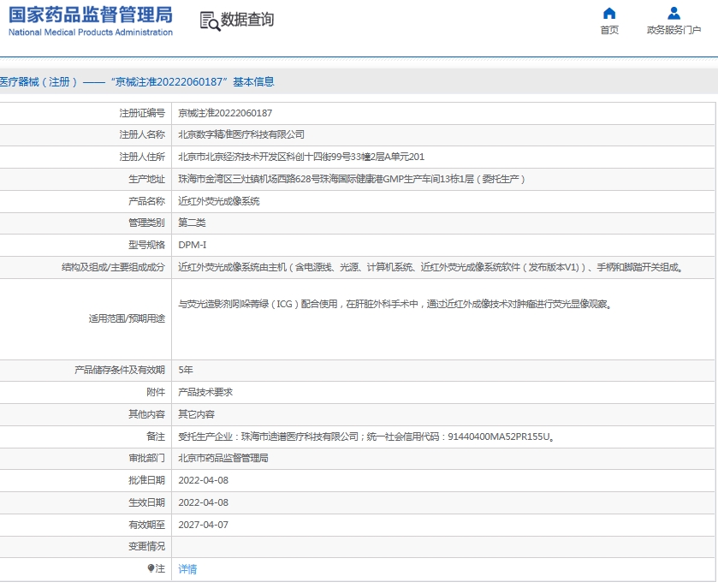Click management category value 第二类
The height and width of the screenshot is (588, 718).
192,223
